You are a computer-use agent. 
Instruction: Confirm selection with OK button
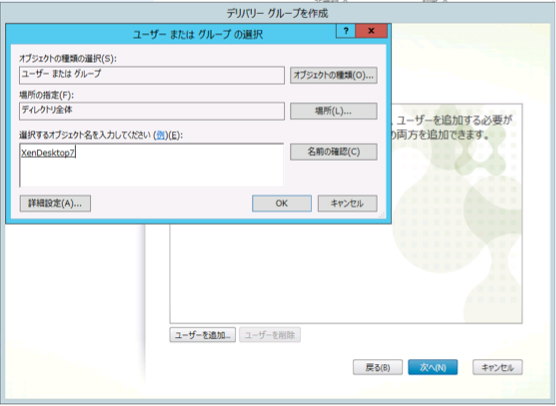[x=282, y=204]
